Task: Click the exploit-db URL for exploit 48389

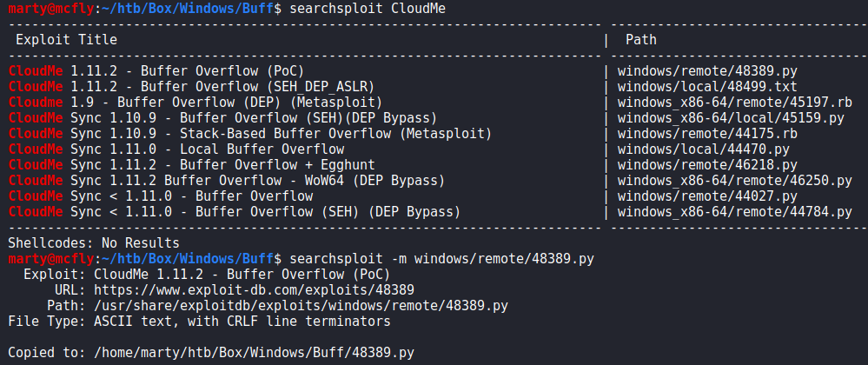Action: (x=254, y=290)
